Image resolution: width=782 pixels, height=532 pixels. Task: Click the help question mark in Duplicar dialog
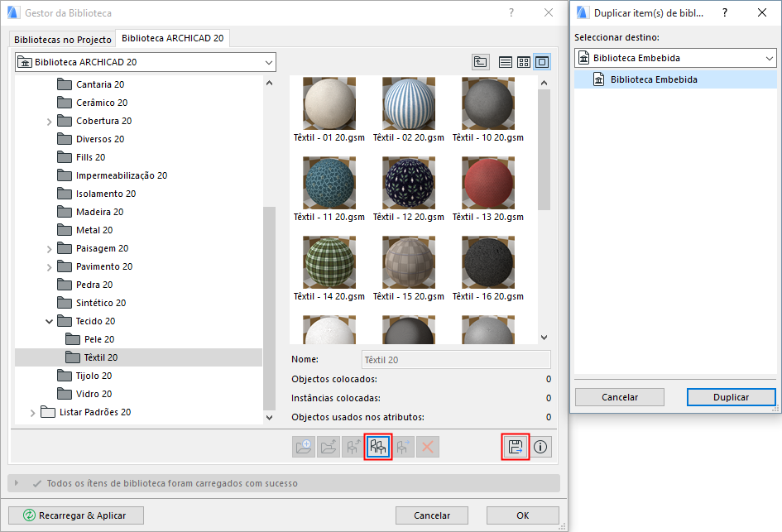click(725, 12)
